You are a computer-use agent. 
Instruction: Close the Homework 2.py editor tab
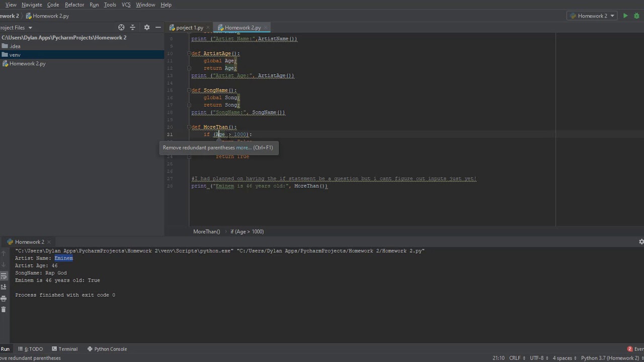(x=266, y=28)
